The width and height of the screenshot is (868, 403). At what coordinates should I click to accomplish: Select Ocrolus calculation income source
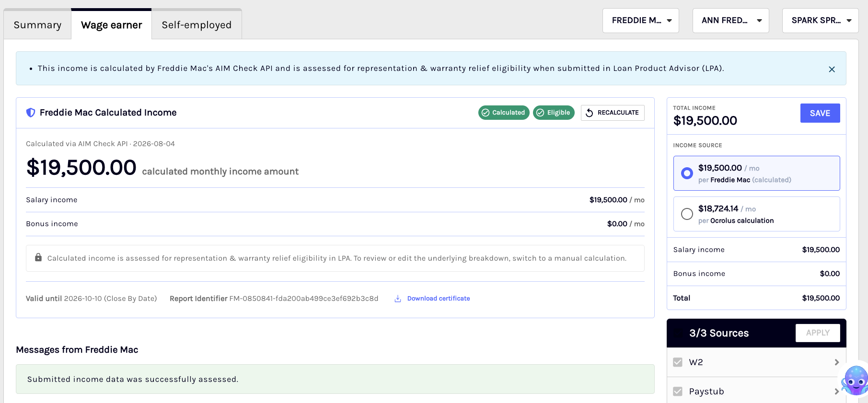[x=756, y=214]
